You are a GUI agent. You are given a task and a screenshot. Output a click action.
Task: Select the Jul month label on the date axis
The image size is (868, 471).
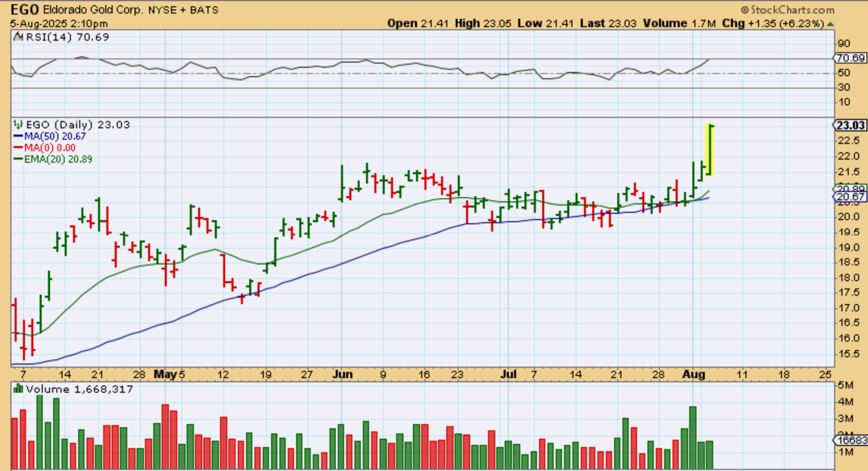(508, 375)
